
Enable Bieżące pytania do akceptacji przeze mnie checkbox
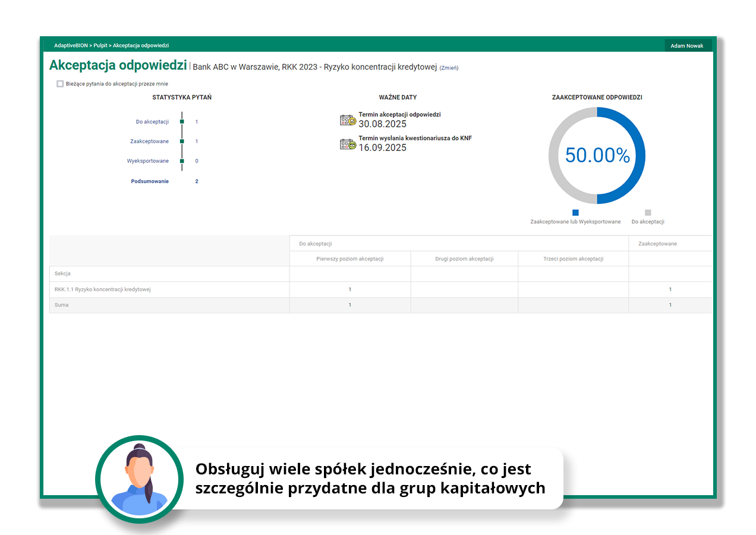point(60,84)
